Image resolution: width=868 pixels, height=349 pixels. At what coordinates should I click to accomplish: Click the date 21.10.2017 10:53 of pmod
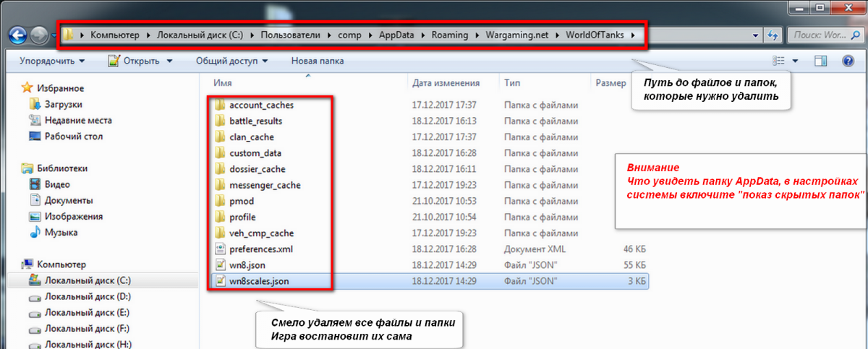(444, 201)
